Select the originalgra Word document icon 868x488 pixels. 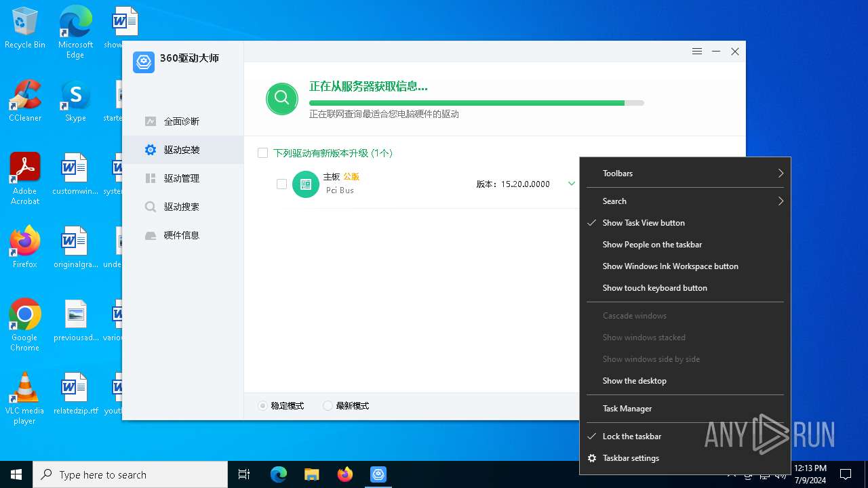click(x=75, y=248)
